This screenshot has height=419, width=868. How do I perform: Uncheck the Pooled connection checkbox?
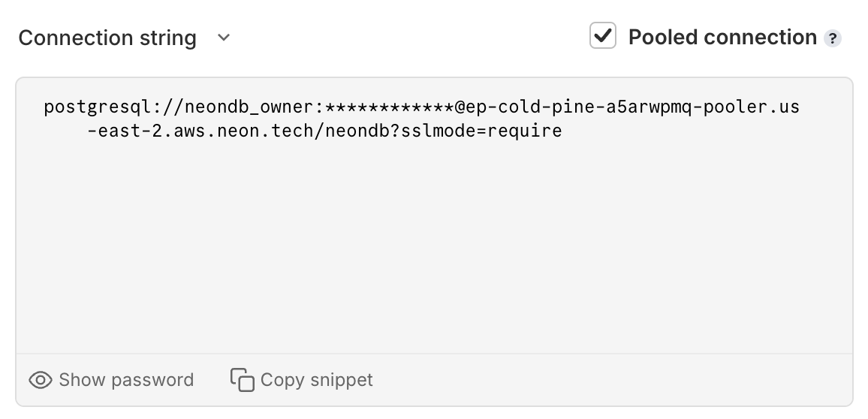pyautogui.click(x=603, y=36)
